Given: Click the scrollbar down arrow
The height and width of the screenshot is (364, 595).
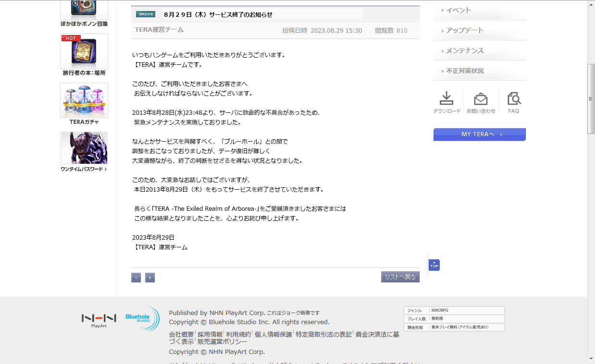Looking at the screenshot, I should (x=591, y=359).
